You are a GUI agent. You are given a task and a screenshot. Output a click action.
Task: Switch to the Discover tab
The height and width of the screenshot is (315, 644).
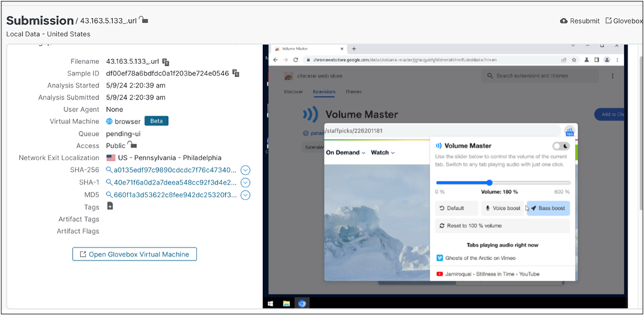click(x=294, y=92)
